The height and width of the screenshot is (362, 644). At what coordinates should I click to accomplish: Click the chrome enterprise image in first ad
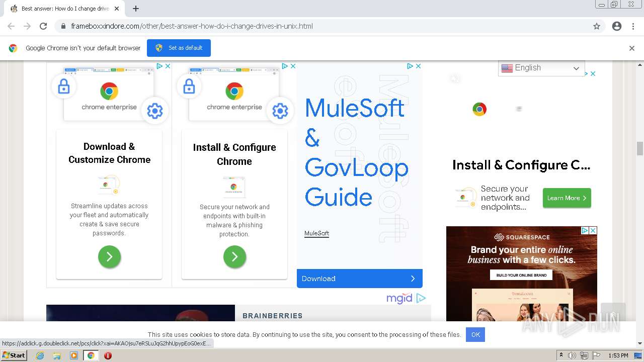pyautogui.click(x=109, y=95)
